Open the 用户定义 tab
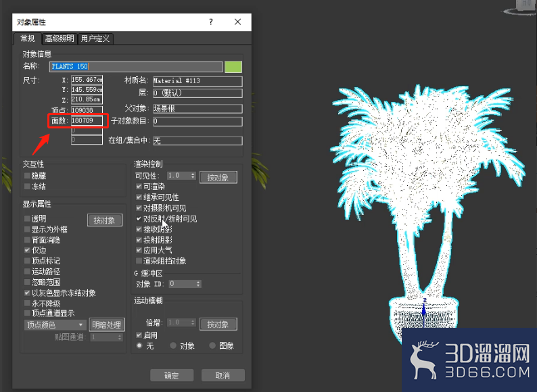This screenshot has height=392, width=537. 95,39
